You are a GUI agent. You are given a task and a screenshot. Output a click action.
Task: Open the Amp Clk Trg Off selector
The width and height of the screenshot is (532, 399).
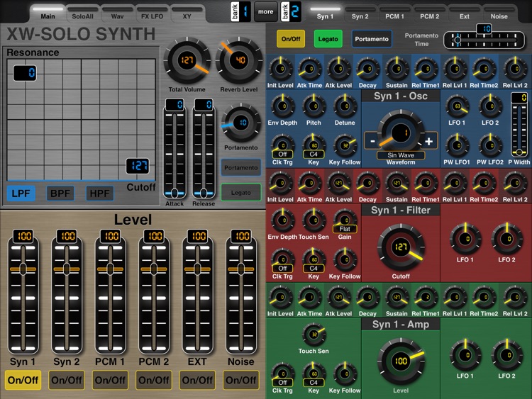282,383
